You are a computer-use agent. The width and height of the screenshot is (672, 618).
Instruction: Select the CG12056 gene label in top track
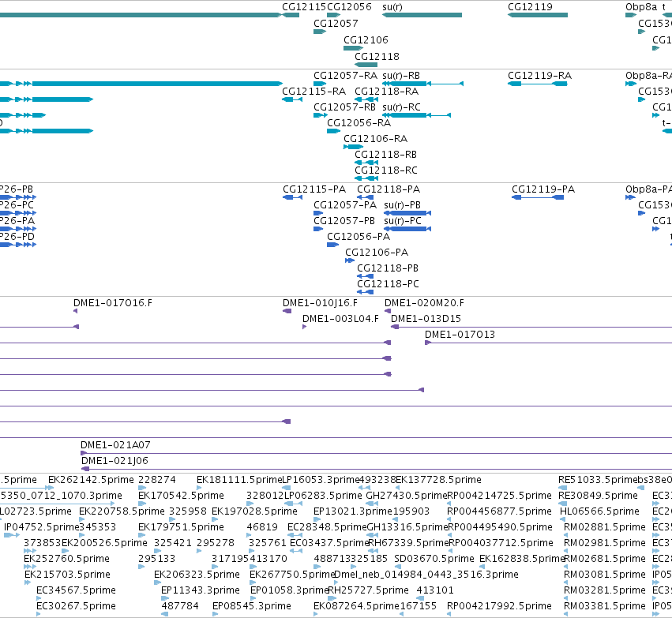(349, 7)
